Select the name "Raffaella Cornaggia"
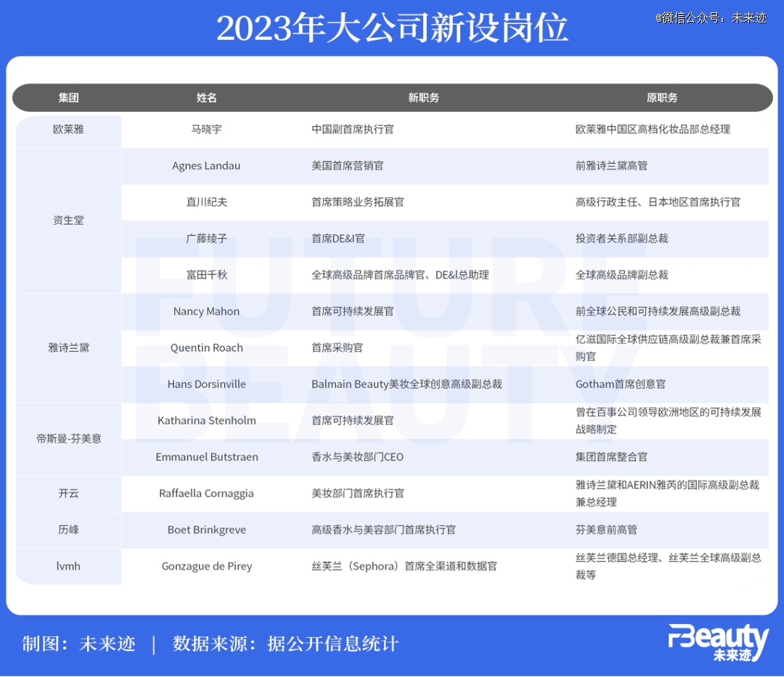The width and height of the screenshot is (784, 677). coord(206,493)
